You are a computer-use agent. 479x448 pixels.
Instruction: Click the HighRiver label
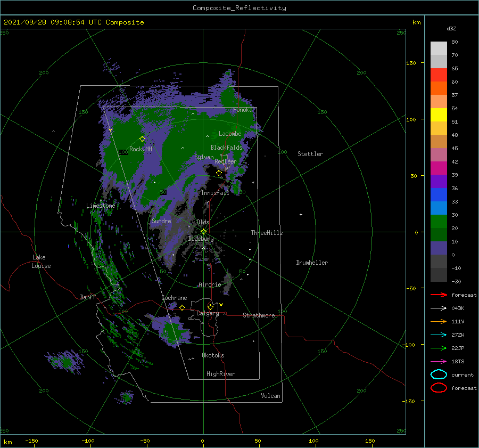pos(221,374)
